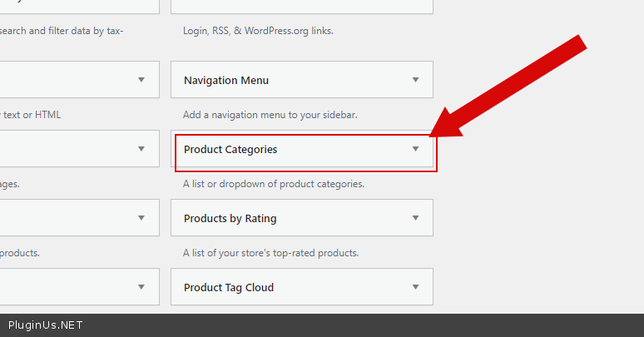Click widget box above the search and filter description
644x337 pixels.
pos(79,6)
